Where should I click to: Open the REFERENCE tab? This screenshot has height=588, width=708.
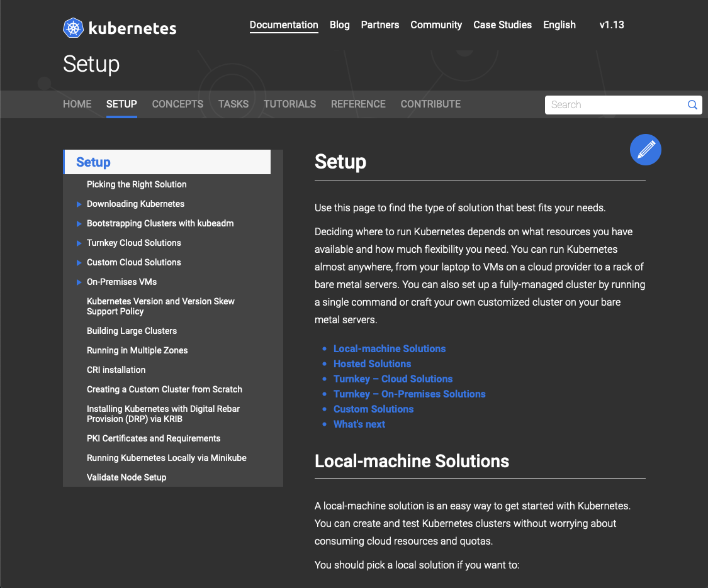coord(358,104)
